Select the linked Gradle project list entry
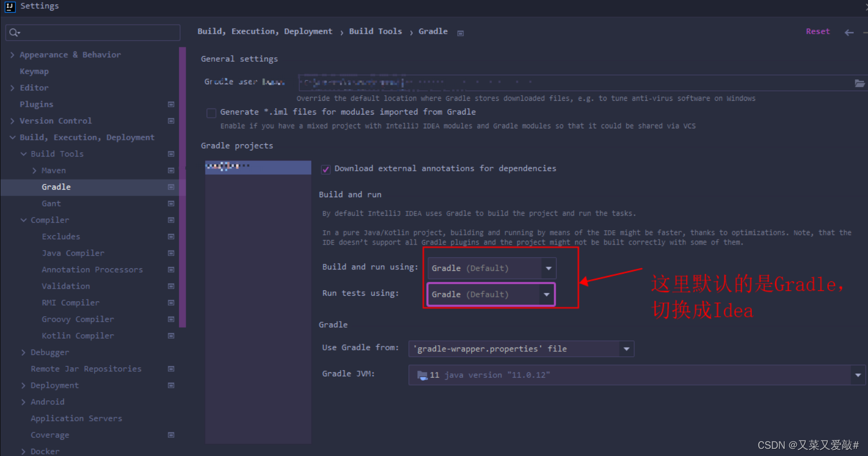Viewport: 868px width, 456px height. pyautogui.click(x=258, y=167)
